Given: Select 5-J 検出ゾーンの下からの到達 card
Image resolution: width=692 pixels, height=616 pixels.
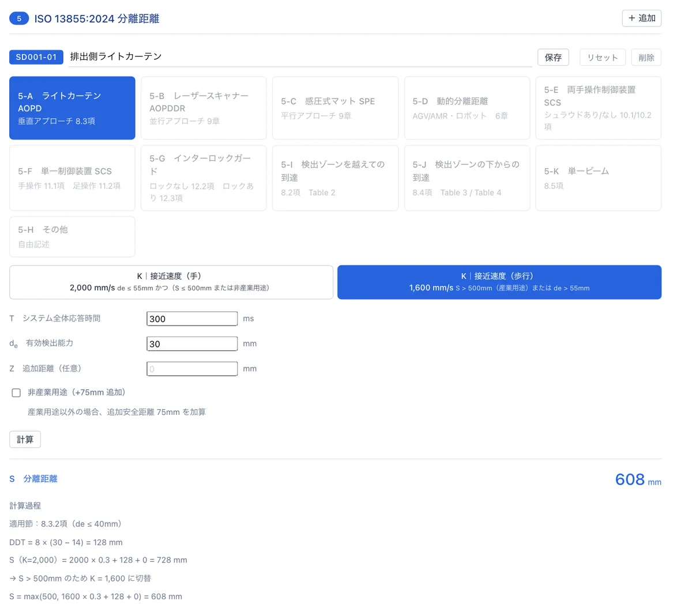Looking at the screenshot, I should [x=467, y=178].
